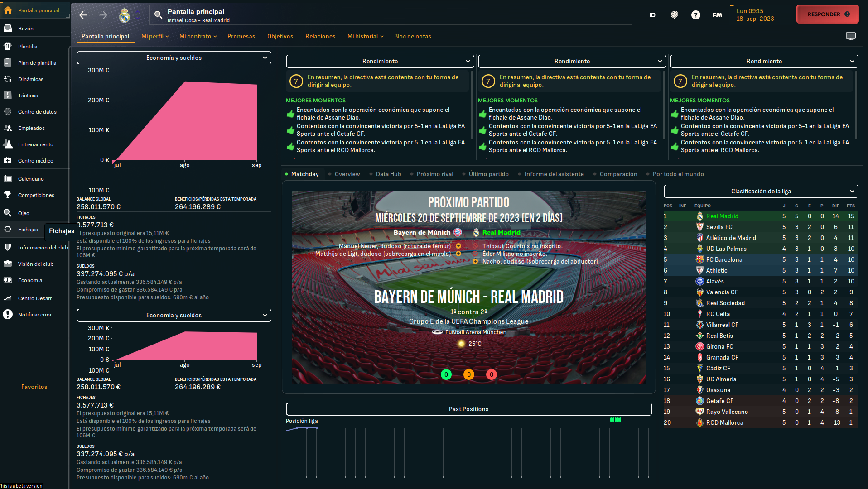This screenshot has height=489, width=868.
Task: Expand the Mi perfil menu
Action: (155, 36)
